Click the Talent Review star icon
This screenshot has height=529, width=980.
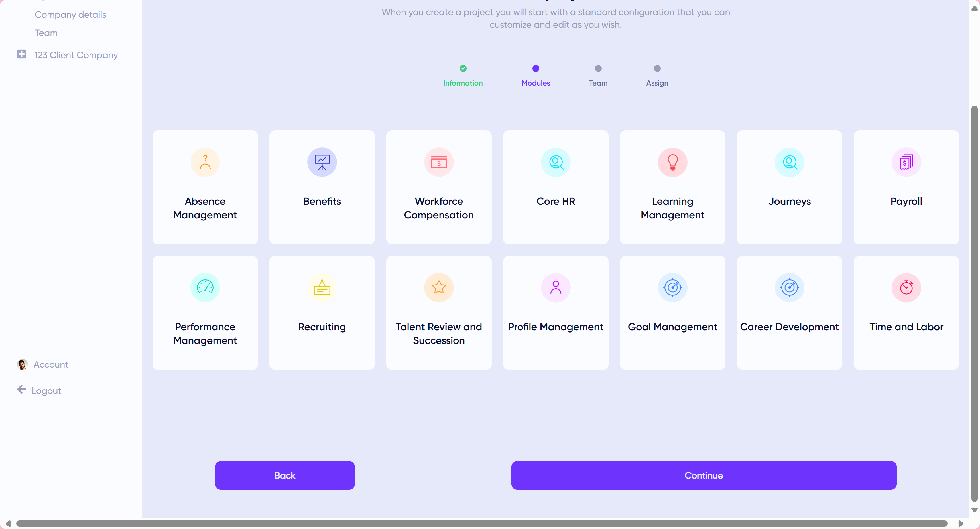(439, 287)
